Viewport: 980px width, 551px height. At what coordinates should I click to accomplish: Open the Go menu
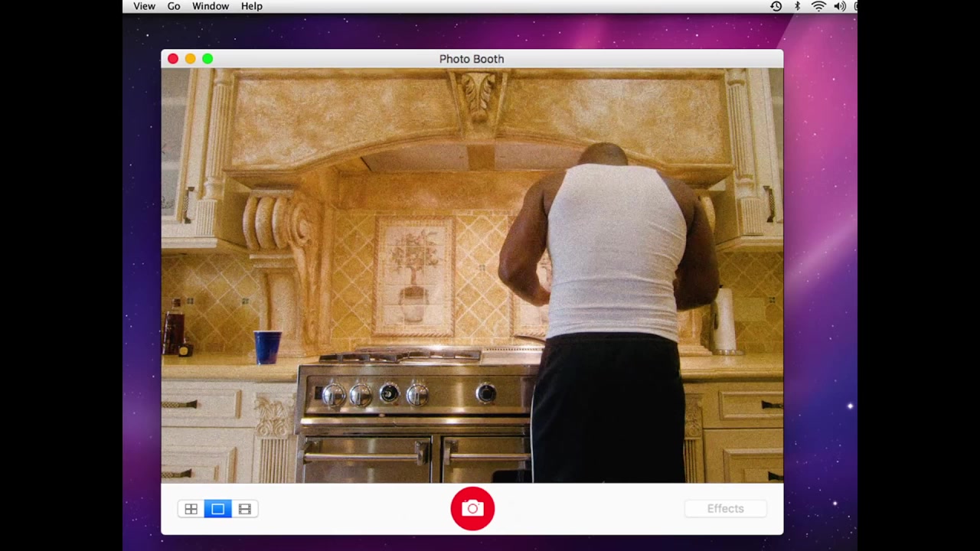174,6
